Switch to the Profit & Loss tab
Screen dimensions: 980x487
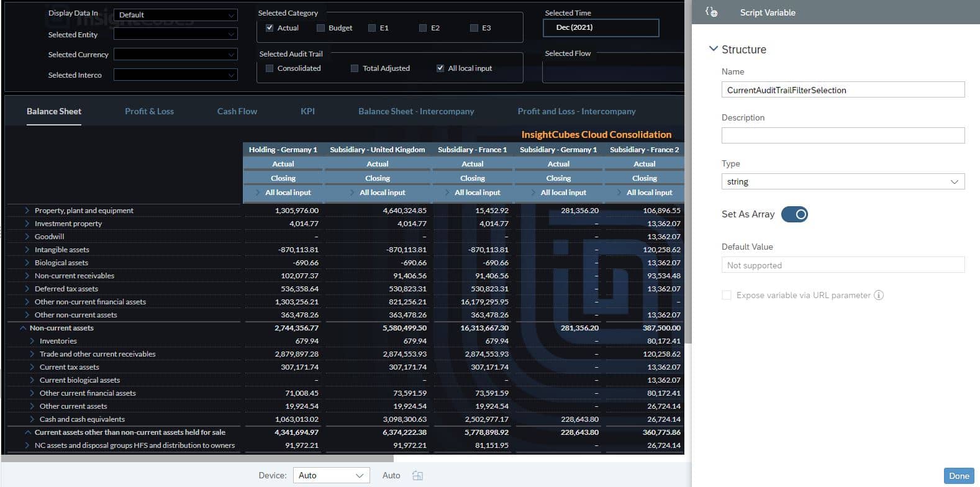point(149,111)
